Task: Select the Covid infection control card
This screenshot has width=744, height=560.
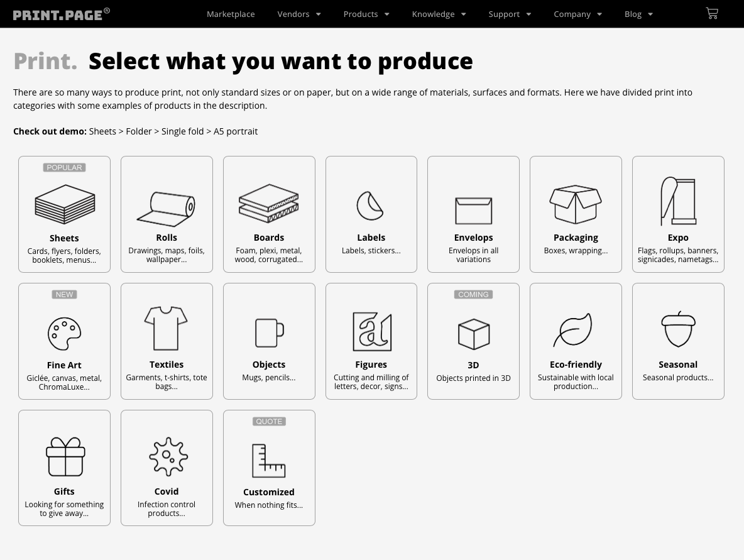Action: click(x=167, y=468)
